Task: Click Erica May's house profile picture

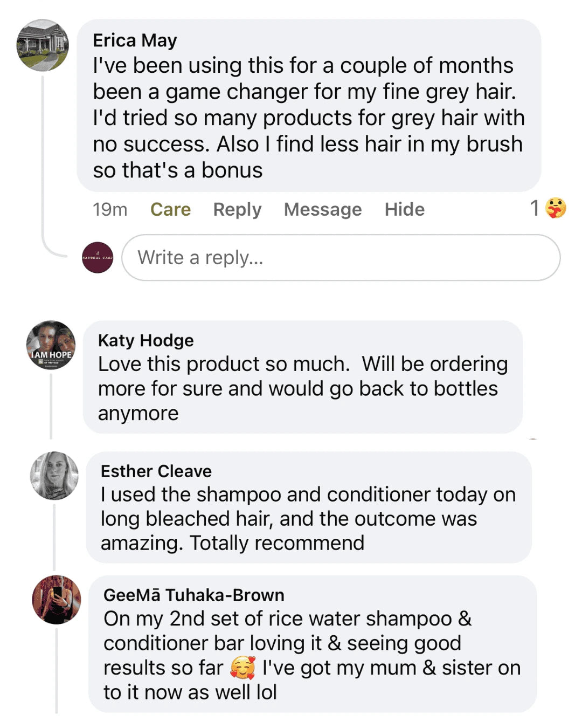Action: click(43, 45)
